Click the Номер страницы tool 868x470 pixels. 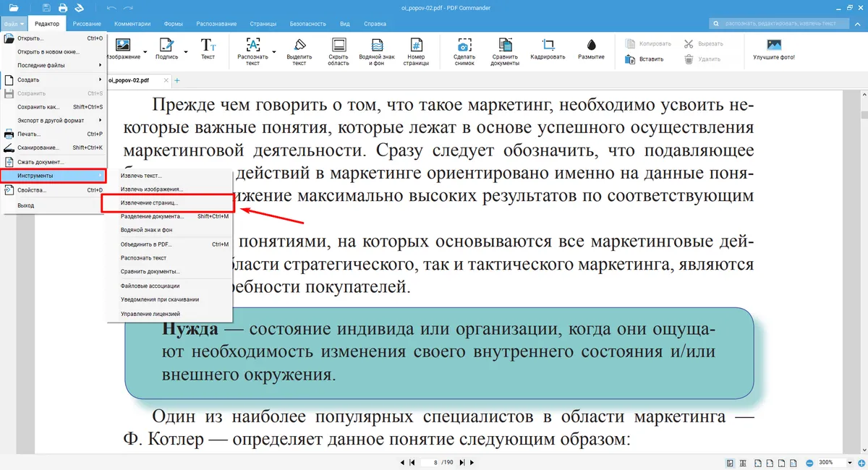pyautogui.click(x=416, y=52)
